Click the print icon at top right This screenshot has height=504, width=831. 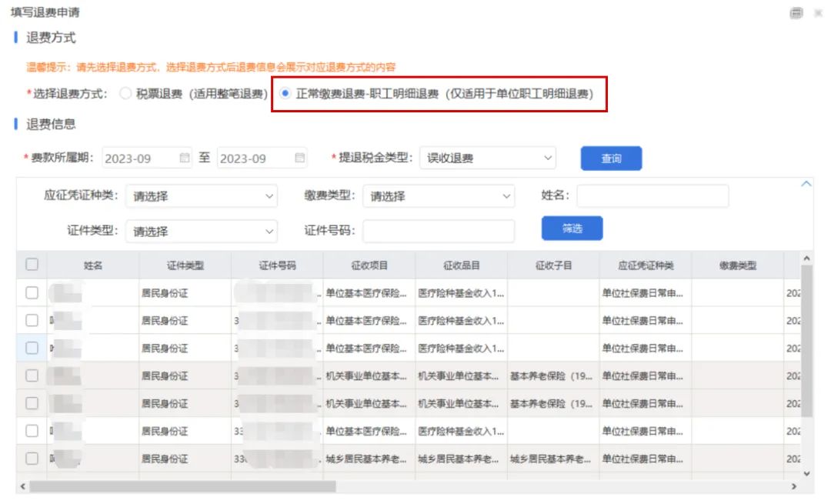click(797, 12)
